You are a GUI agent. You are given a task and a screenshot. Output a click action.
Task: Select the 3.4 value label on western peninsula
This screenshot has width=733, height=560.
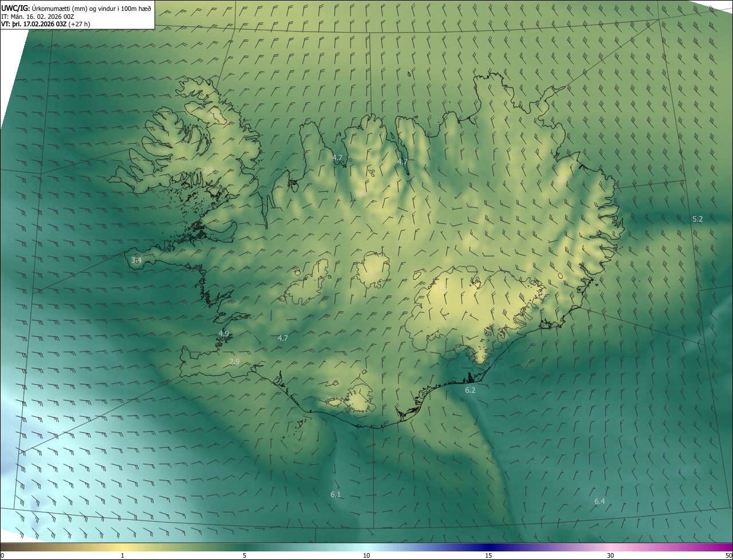click(136, 261)
